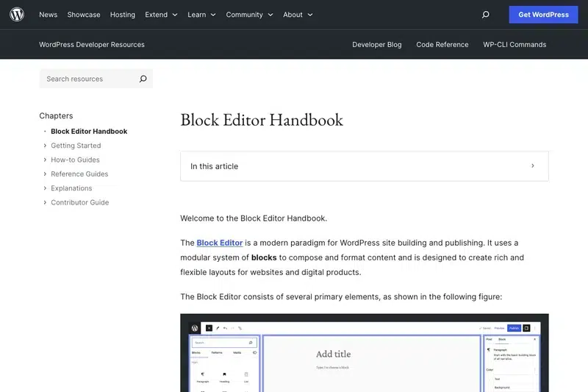Click the Get WordPress button
This screenshot has width=588, height=392.
(543, 15)
